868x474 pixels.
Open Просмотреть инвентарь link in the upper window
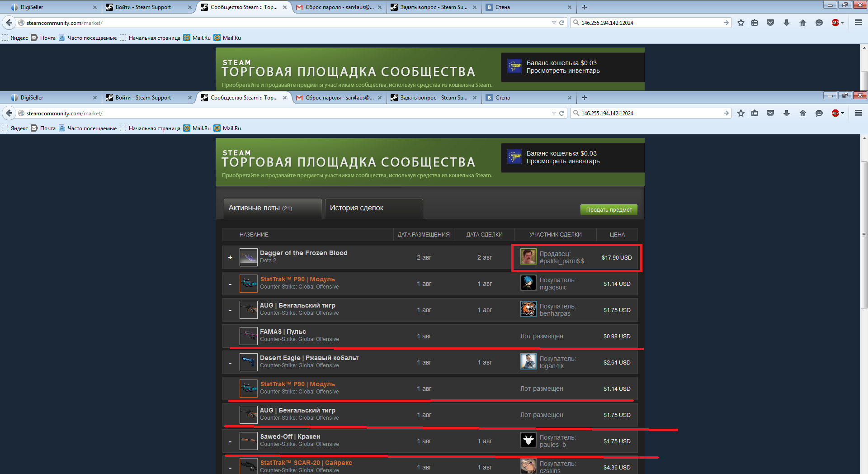(x=563, y=71)
